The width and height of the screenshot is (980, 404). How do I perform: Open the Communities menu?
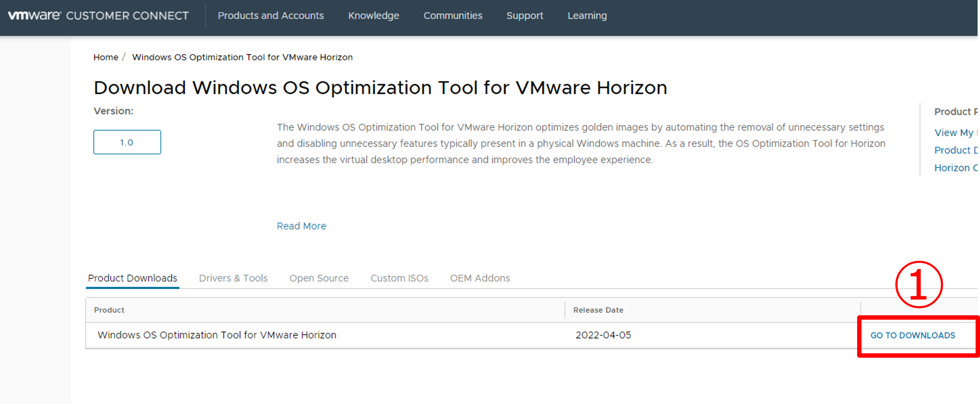point(452,16)
